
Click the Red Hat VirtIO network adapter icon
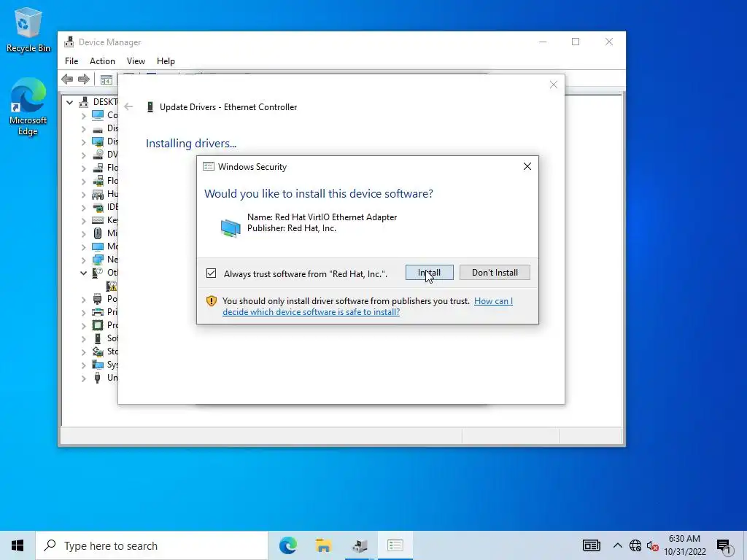click(x=231, y=227)
